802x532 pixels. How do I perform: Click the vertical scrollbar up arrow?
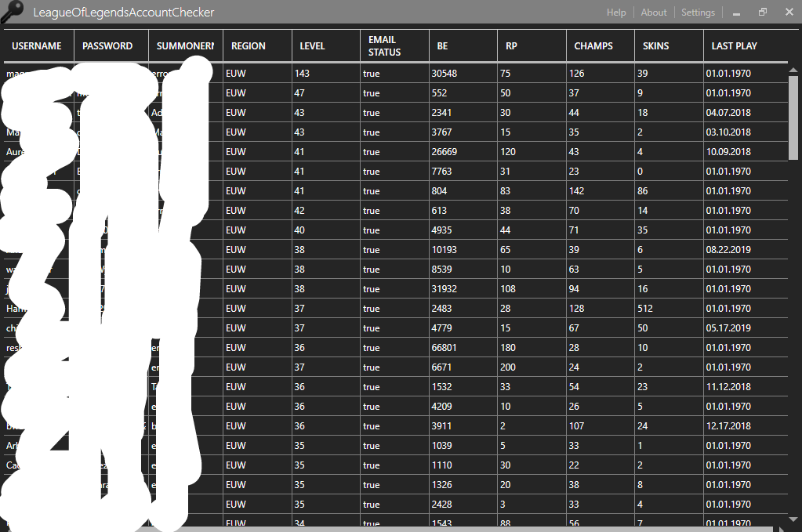[x=793, y=70]
